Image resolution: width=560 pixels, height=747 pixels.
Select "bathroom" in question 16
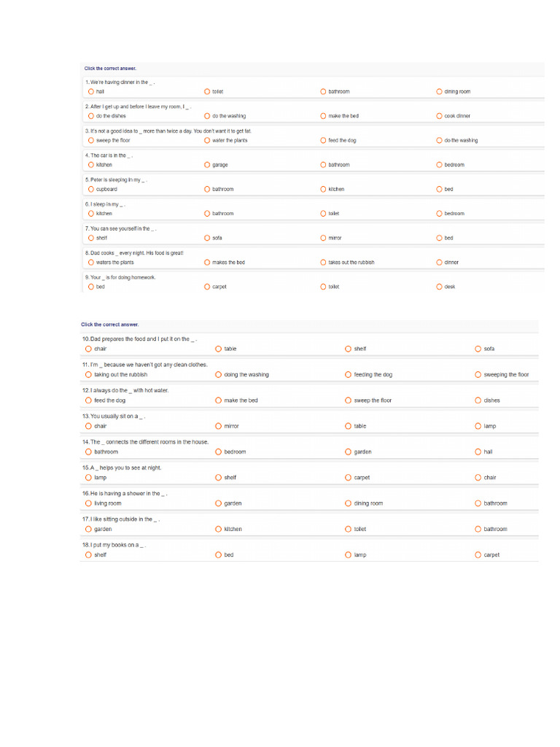coord(478,503)
